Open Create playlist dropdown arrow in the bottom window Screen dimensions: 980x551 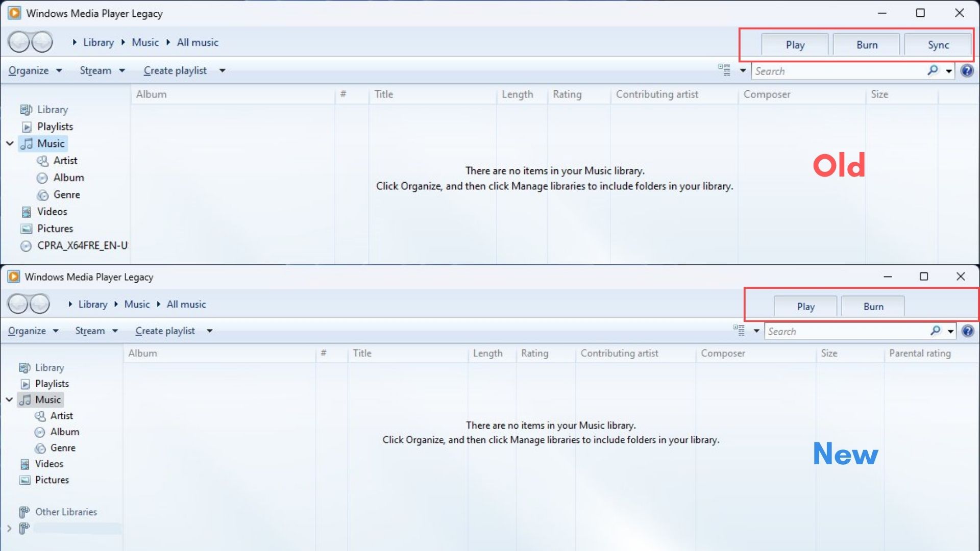pos(209,331)
